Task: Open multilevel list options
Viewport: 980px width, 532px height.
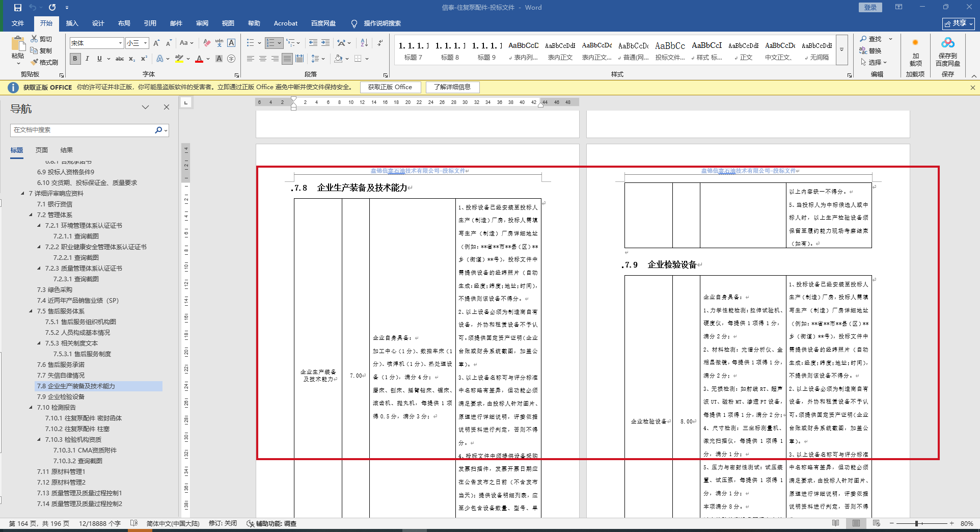Action: (290, 43)
